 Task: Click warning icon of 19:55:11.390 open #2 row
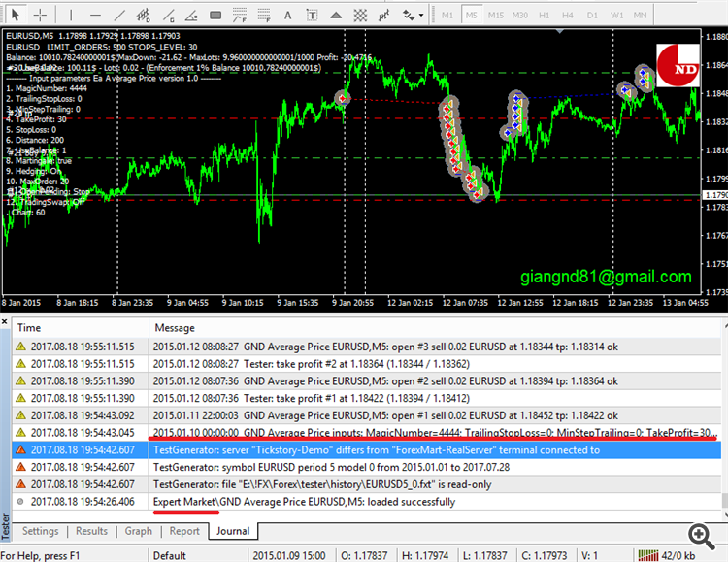20,380
